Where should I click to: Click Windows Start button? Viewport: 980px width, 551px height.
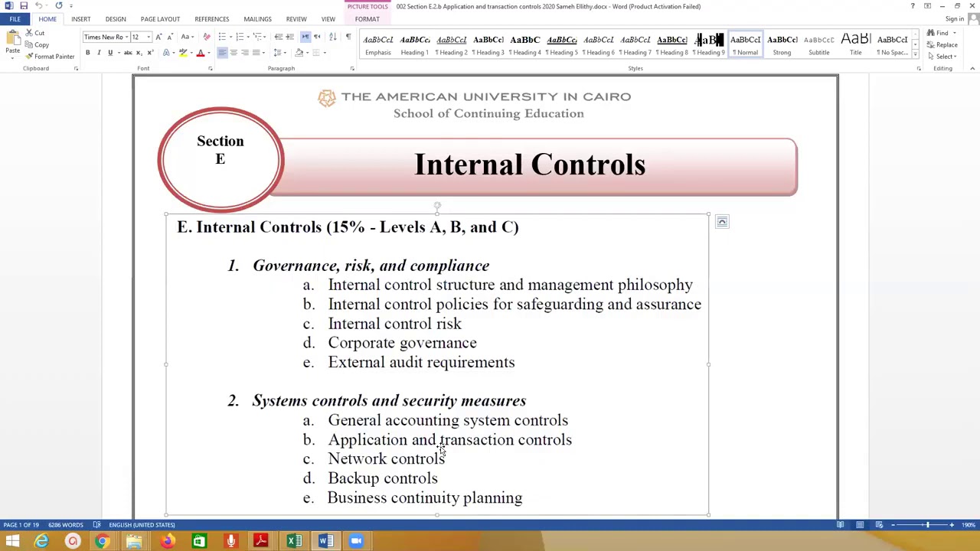tap(12, 542)
